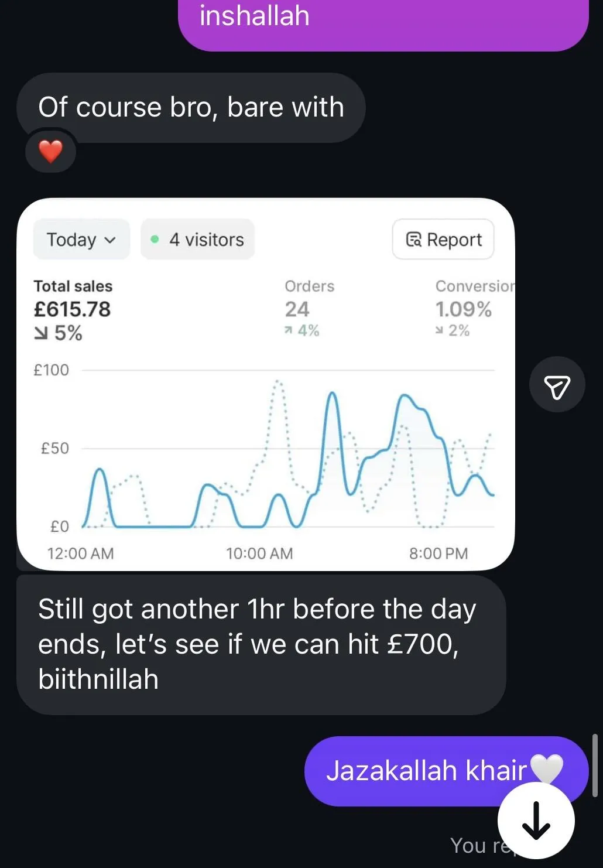Image resolution: width=603 pixels, height=868 pixels.
Task: Tap the green live visitors dot
Action: pos(155,239)
